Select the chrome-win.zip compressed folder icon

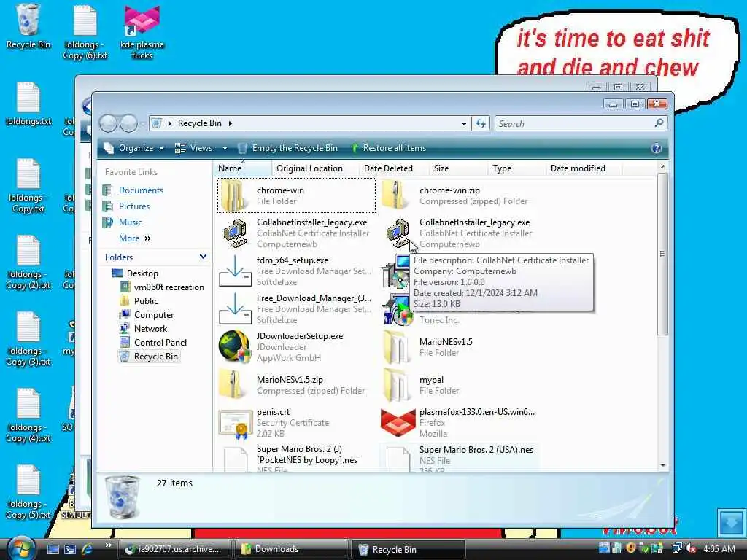point(395,195)
